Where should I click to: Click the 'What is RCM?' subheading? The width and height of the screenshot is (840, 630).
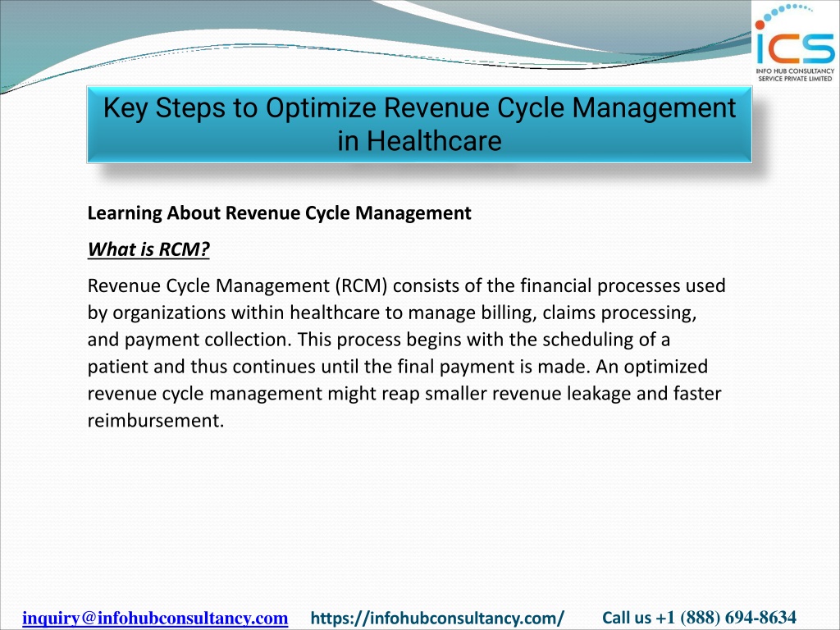click(x=148, y=249)
